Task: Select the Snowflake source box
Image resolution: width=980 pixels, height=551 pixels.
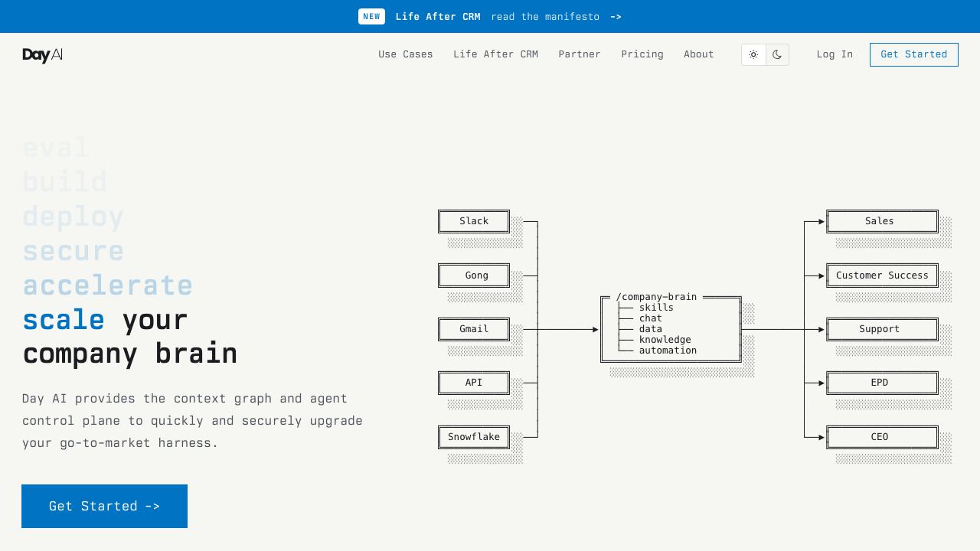Action: pos(474,437)
